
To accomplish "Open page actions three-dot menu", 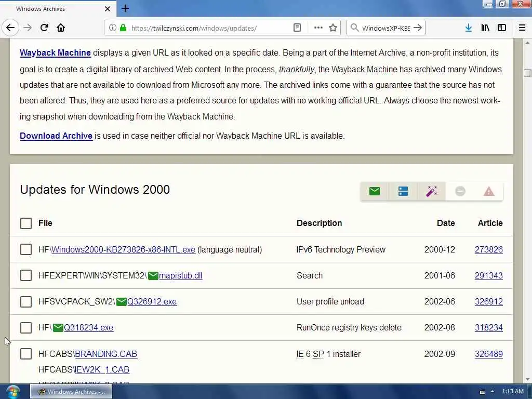I will pyautogui.click(x=318, y=28).
